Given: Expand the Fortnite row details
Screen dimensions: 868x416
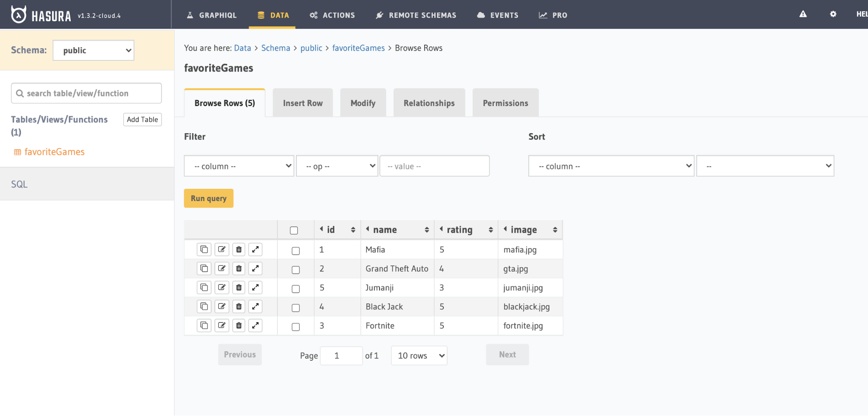Looking at the screenshot, I should coord(255,325).
